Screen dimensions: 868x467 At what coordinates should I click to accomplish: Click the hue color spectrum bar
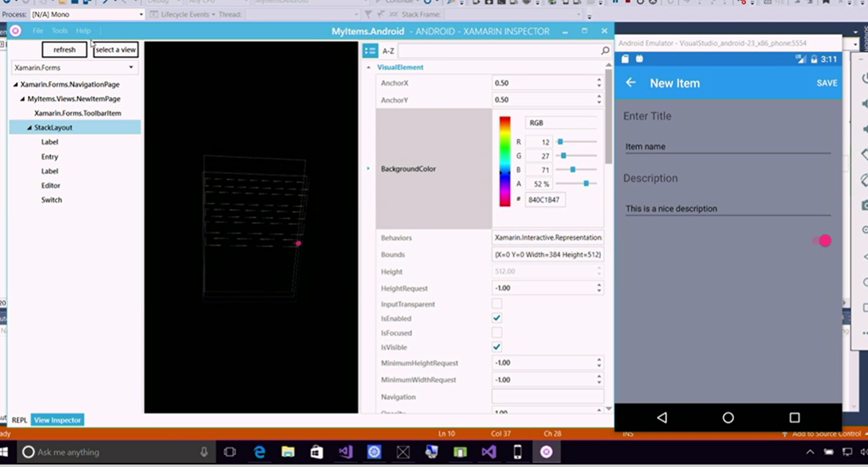click(505, 162)
